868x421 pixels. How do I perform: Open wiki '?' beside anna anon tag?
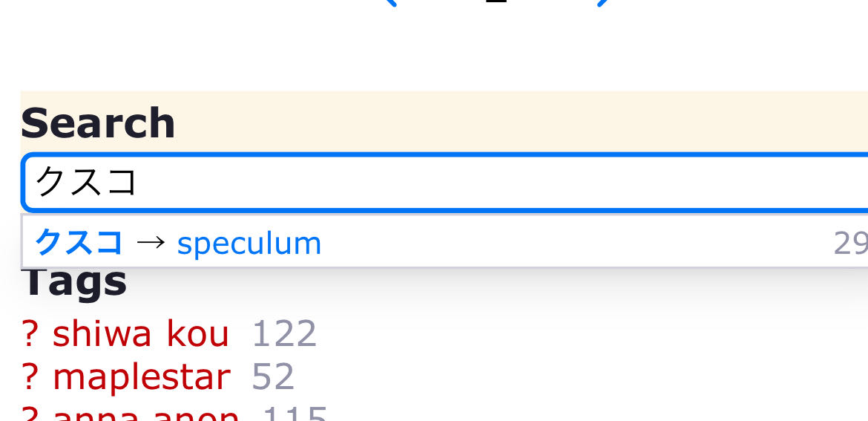pos(30,414)
